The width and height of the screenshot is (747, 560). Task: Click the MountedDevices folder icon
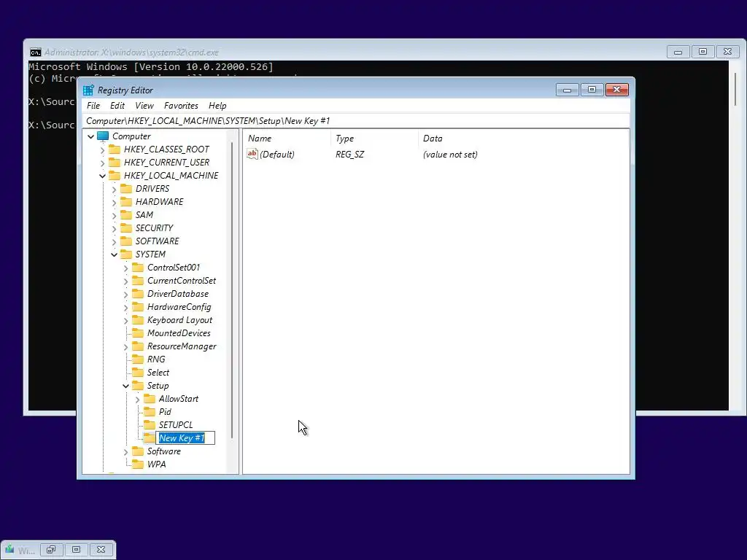pos(138,332)
